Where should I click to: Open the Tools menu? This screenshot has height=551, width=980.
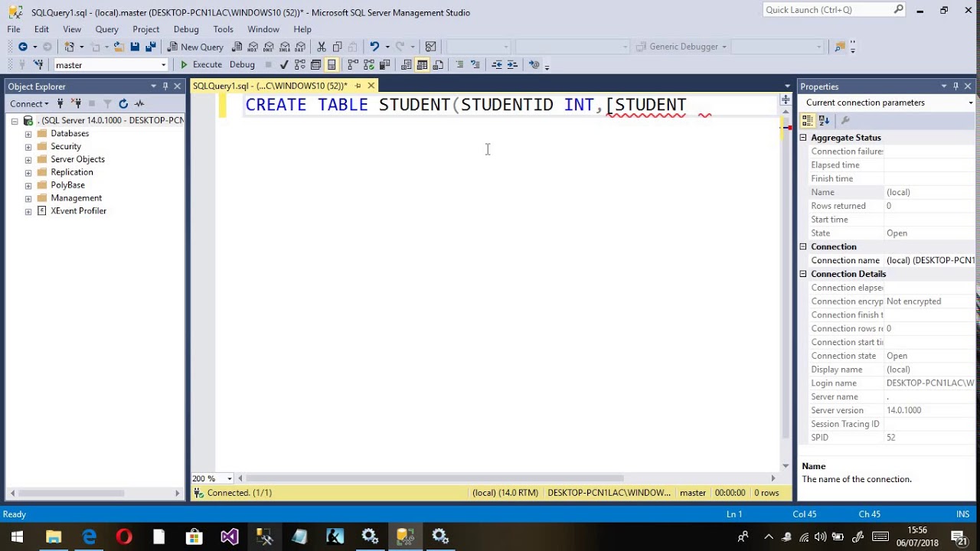(223, 29)
